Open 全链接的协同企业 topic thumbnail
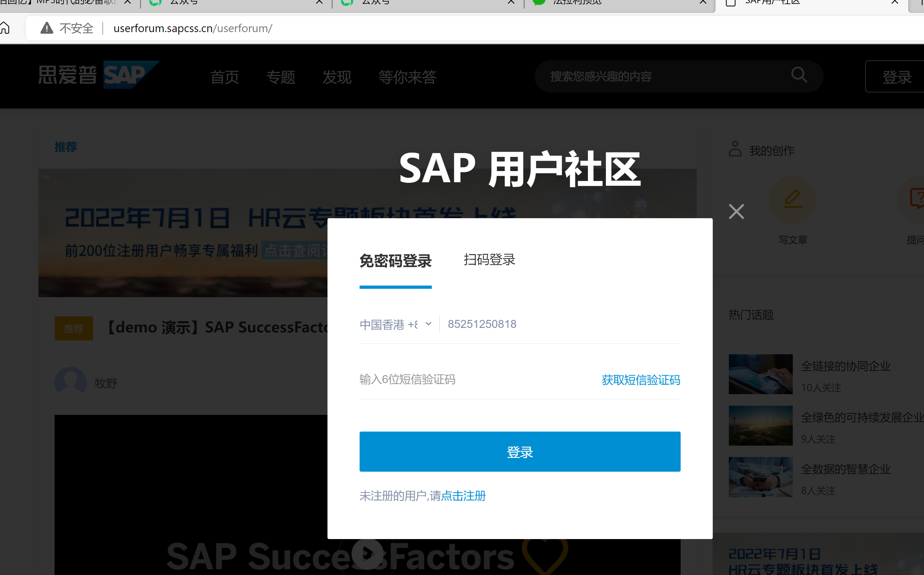The image size is (924, 575). [761, 374]
